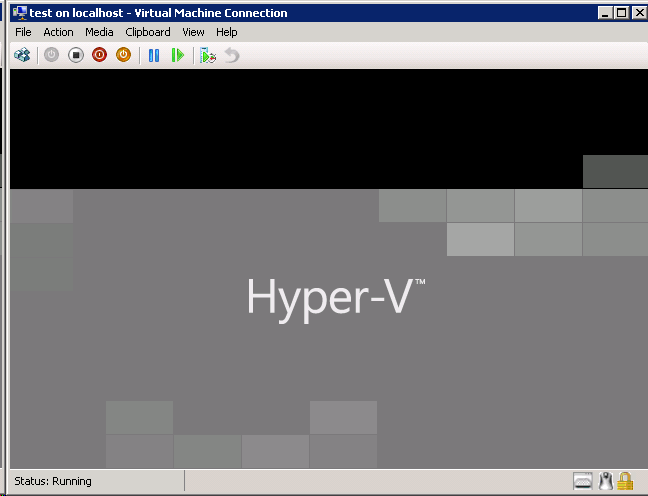Click the Revert undo arrow icon
648x496 pixels.
coord(232,55)
